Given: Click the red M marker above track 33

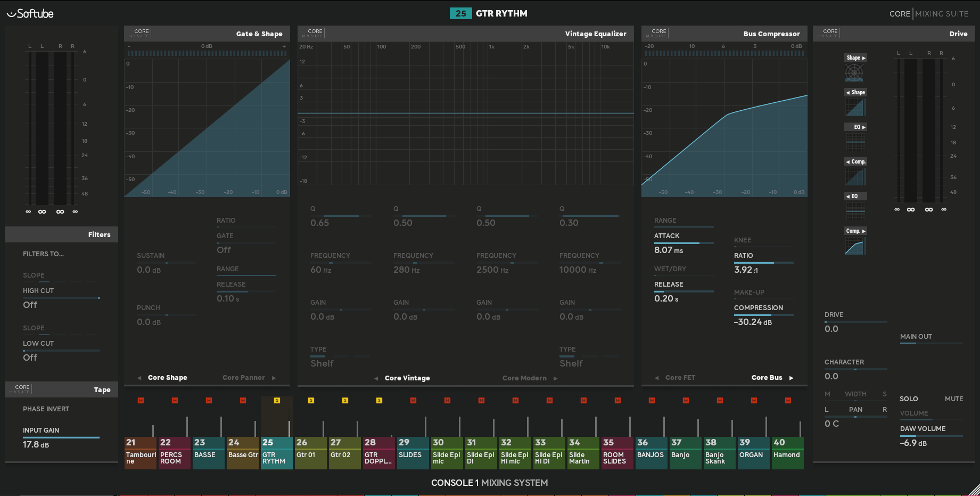Looking at the screenshot, I should [x=549, y=400].
